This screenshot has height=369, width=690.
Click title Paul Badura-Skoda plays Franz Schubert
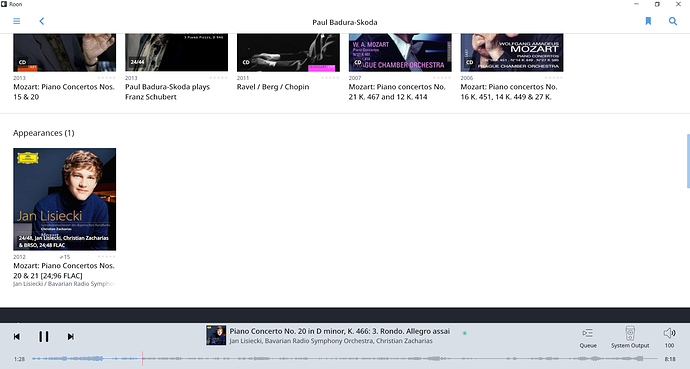[x=168, y=92]
